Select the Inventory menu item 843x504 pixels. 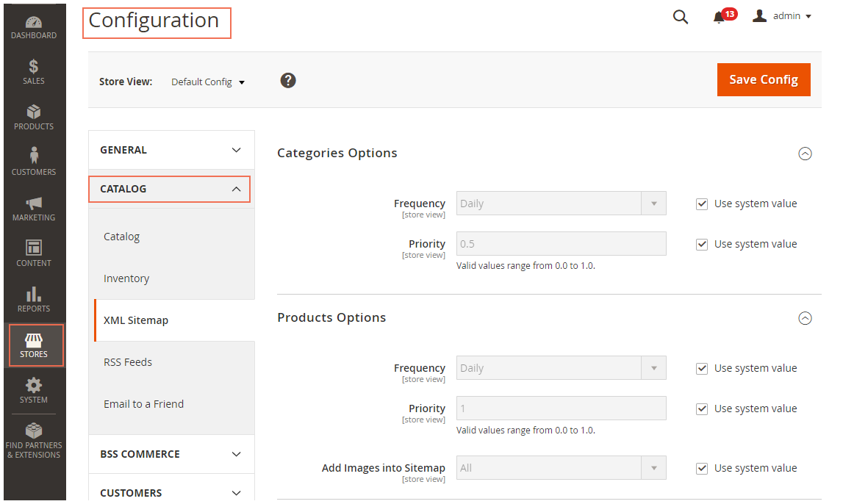click(x=126, y=278)
